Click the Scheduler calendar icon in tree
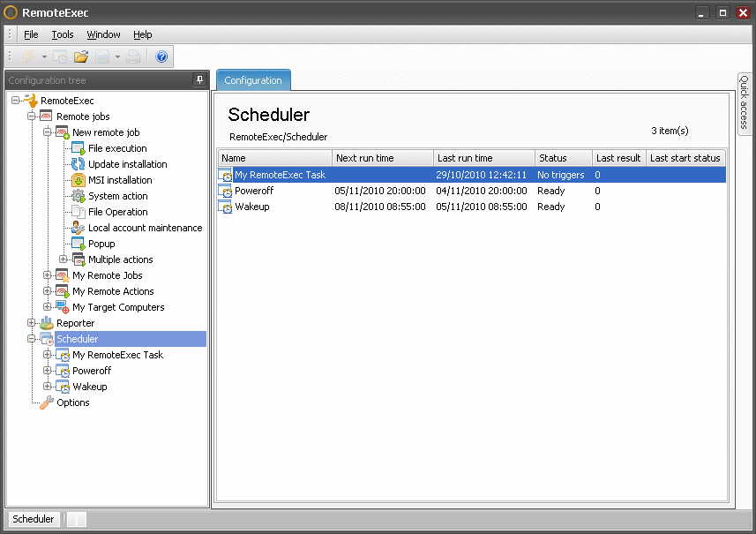 (46, 339)
